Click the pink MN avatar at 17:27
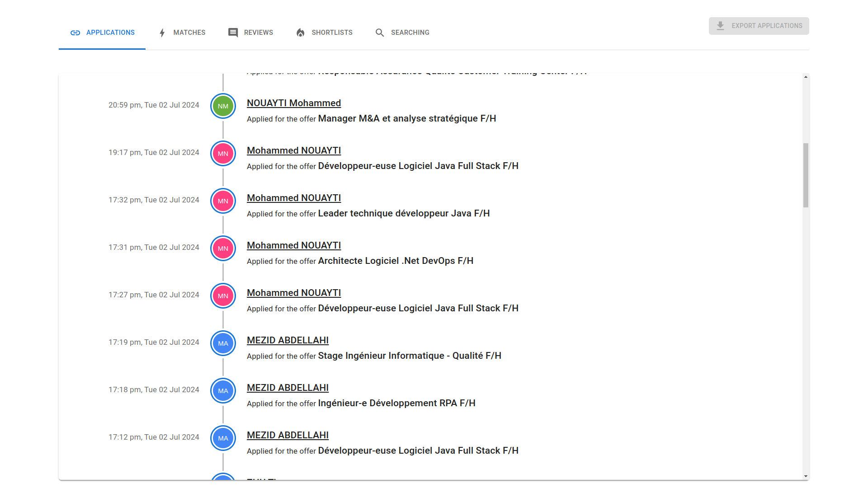Image resolution: width=868 pixels, height=488 pixels. [223, 296]
